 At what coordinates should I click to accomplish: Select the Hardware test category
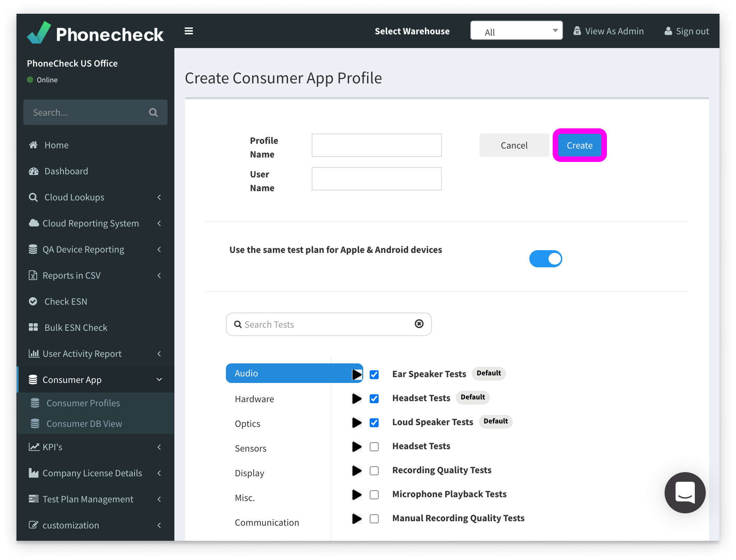coord(254,399)
